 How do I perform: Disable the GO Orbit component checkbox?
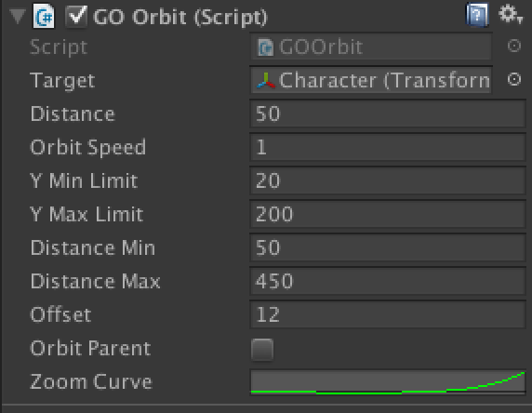(76, 16)
